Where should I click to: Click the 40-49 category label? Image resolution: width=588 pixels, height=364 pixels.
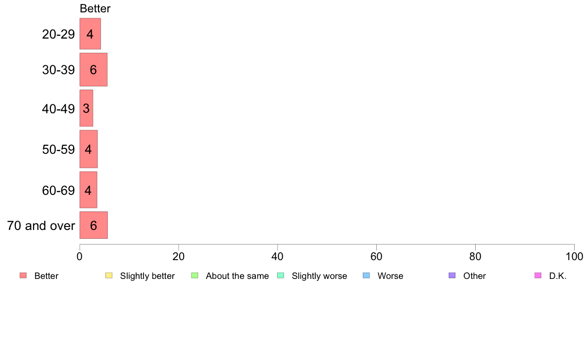[x=58, y=109]
